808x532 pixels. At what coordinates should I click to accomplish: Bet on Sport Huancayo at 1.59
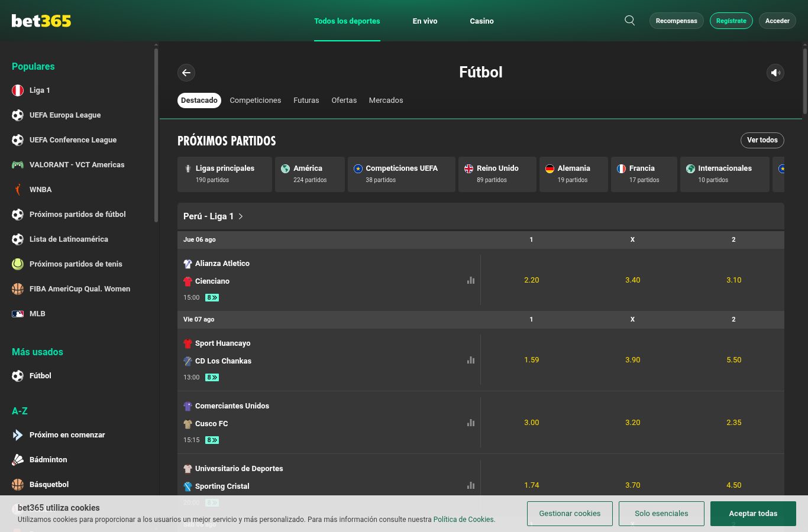(x=532, y=360)
